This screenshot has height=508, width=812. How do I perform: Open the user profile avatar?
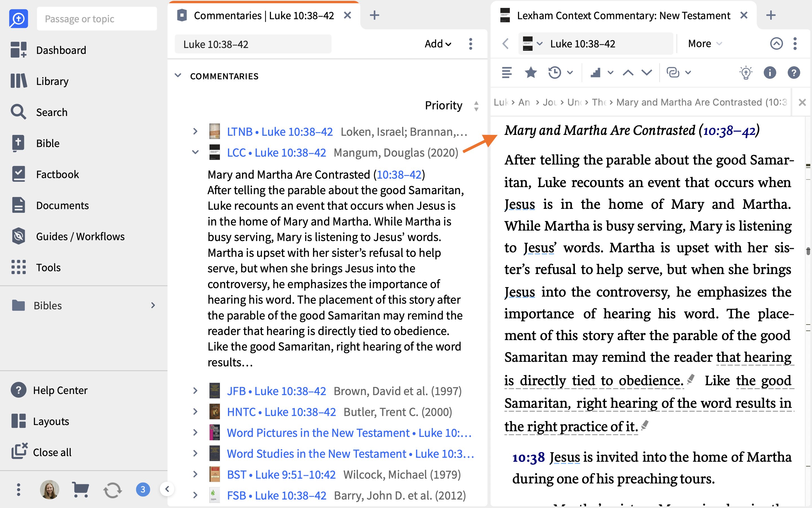pyautogui.click(x=50, y=490)
